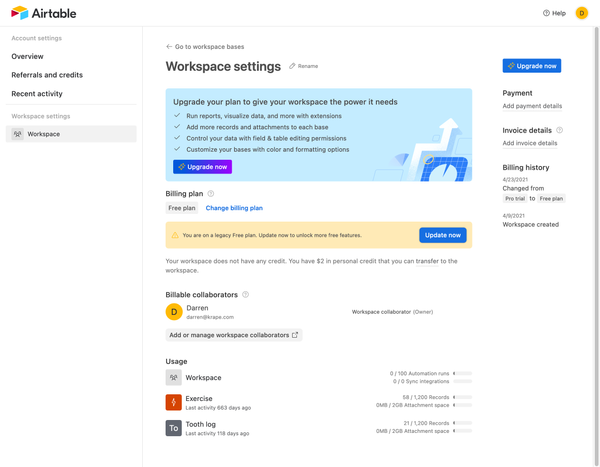
Task: Click Pro trial badge in billing history
Action: tap(515, 199)
